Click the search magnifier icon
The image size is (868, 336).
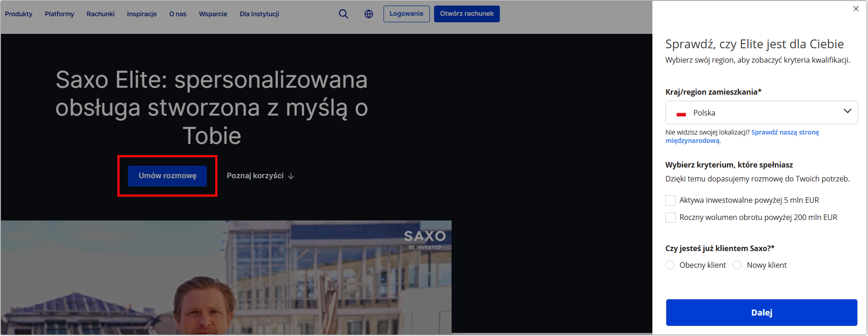pyautogui.click(x=343, y=14)
